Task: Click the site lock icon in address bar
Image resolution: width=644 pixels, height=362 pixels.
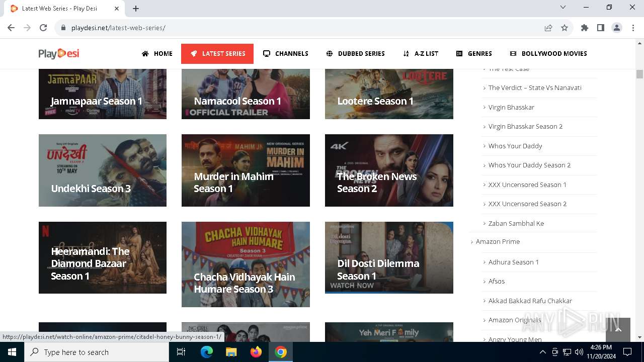Action: [63, 28]
